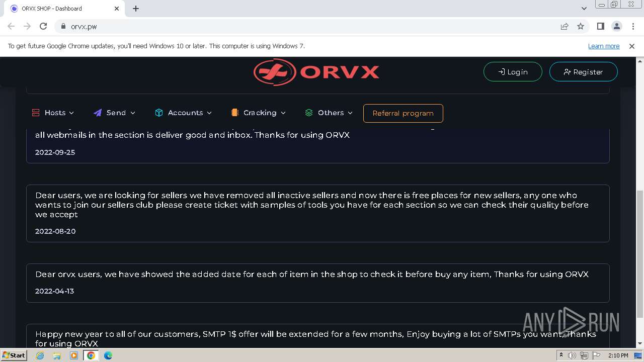
Task: Click the Cracking icon
Action: [234, 113]
